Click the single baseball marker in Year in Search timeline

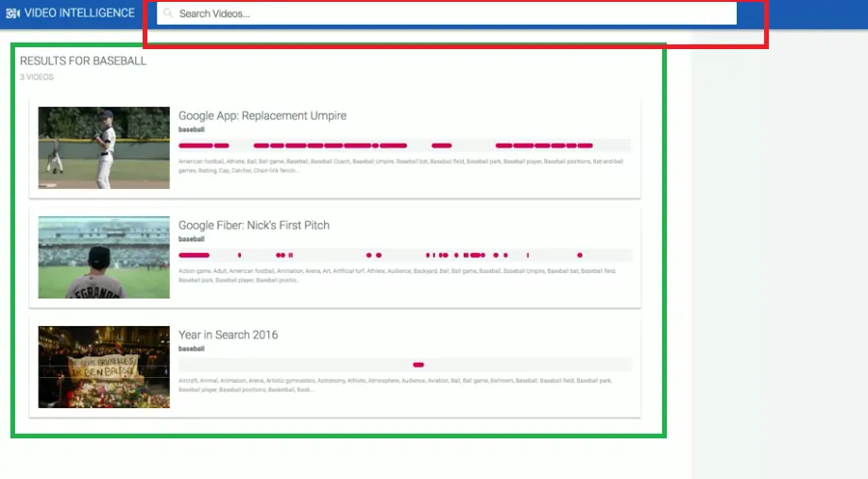(x=418, y=365)
